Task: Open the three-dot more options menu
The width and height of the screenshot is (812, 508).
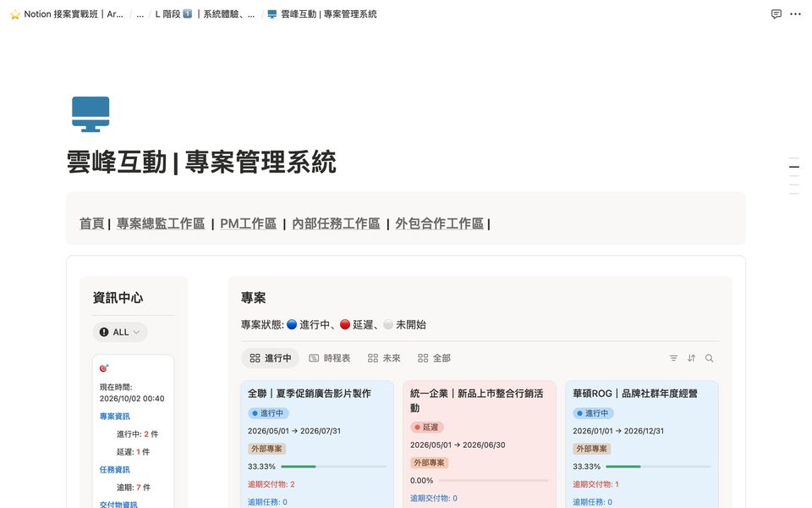Action: [795, 14]
